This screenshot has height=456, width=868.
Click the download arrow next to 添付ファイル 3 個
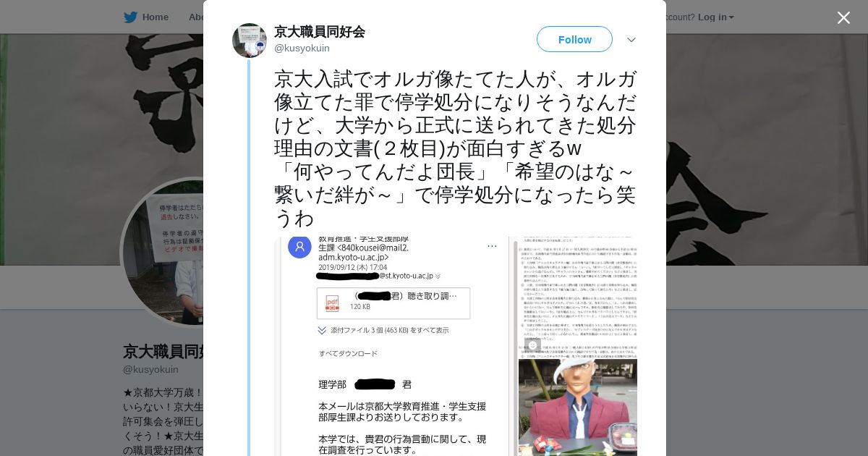(322, 330)
